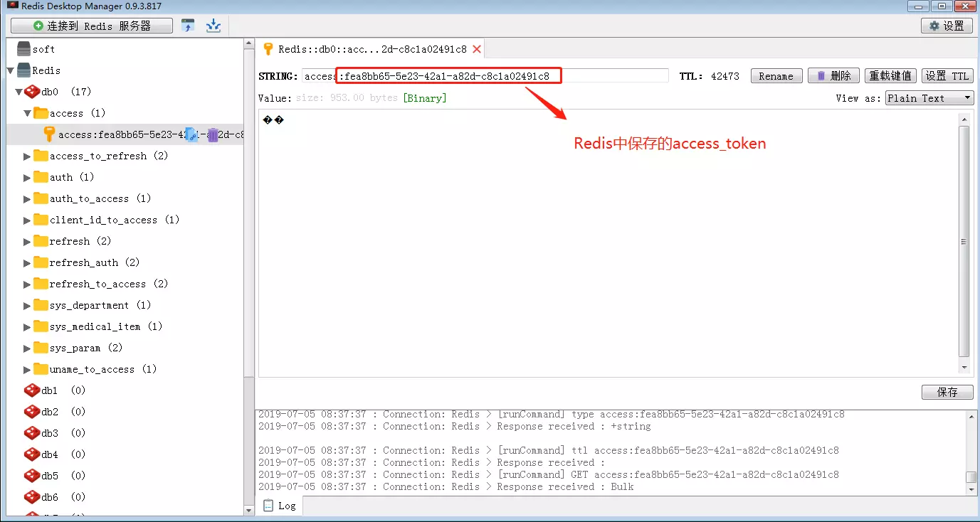Viewport: 980px width, 522px height.
Task: Click the 保存 save button
Action: pyautogui.click(x=947, y=392)
